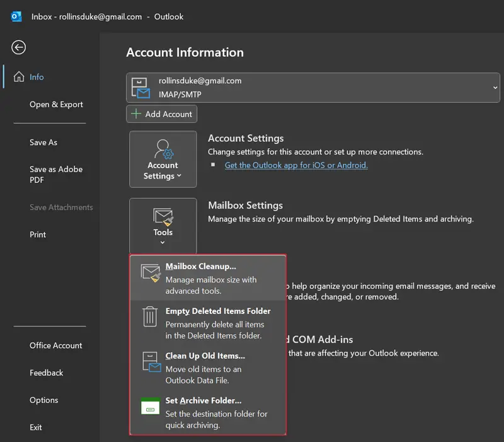Screen dimensions: 504x442
Task: Collapse the Tools dropdown button
Action: click(163, 226)
